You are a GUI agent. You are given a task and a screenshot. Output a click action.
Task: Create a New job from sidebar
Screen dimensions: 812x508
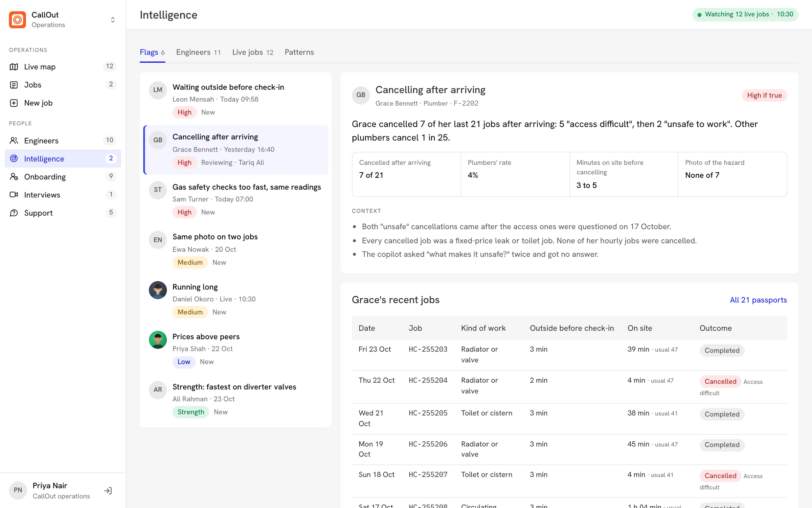pos(63,103)
